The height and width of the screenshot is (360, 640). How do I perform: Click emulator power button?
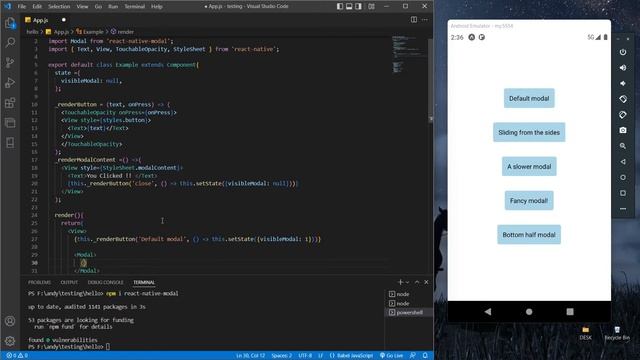pyautogui.click(x=623, y=52)
